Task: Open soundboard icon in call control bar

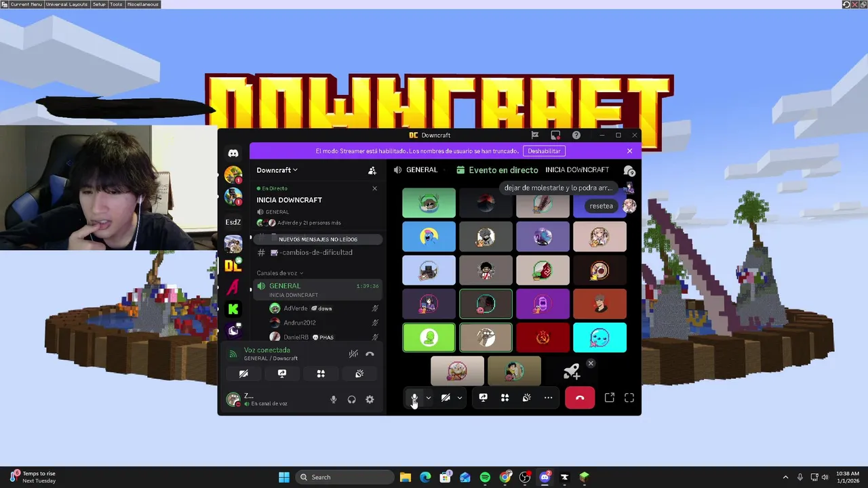Action: (x=526, y=398)
